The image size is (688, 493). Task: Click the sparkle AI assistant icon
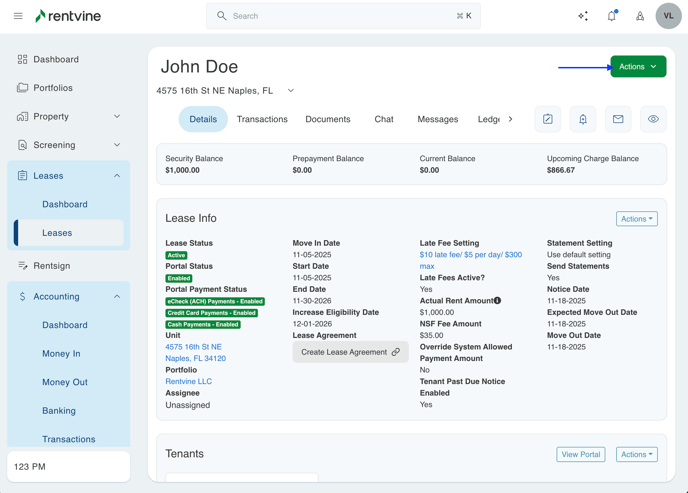point(583,16)
